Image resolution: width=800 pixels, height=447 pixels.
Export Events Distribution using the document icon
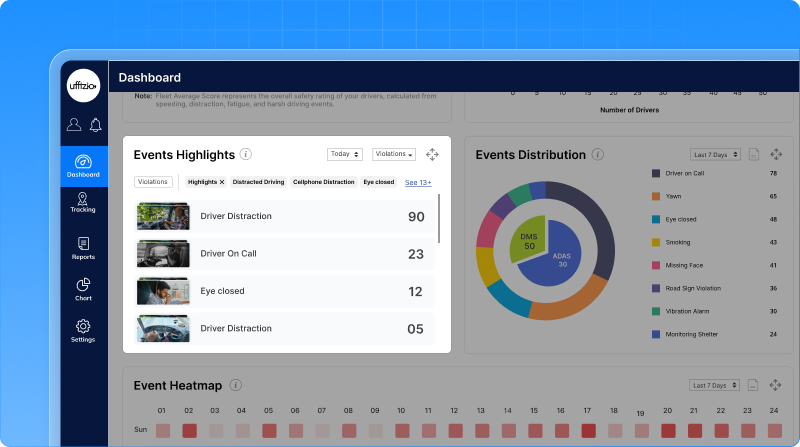755,155
